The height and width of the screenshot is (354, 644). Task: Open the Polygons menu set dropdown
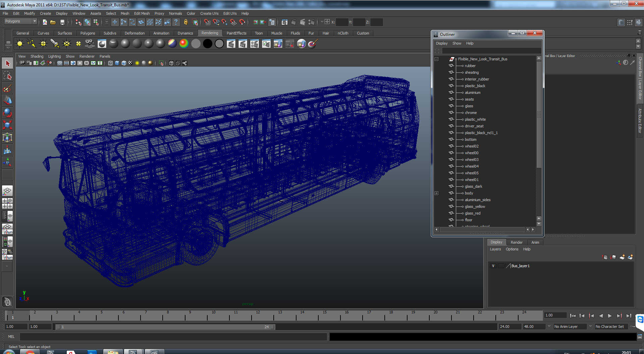21,21
